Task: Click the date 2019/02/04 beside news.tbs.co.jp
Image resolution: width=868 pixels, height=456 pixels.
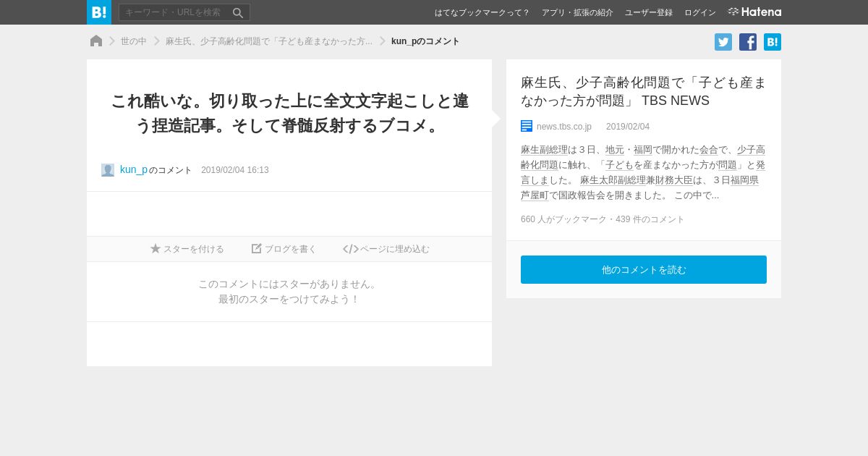Action: 628,127
